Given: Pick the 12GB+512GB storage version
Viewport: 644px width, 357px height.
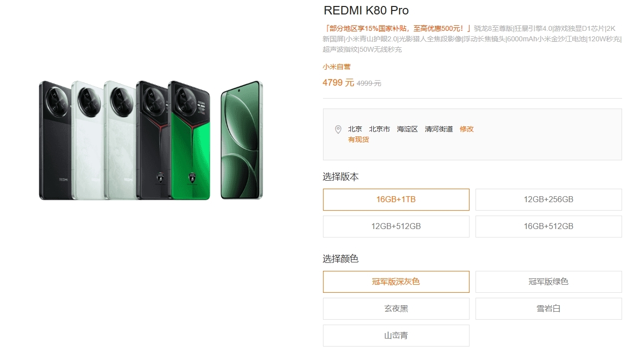Looking at the screenshot, I should (x=396, y=227).
